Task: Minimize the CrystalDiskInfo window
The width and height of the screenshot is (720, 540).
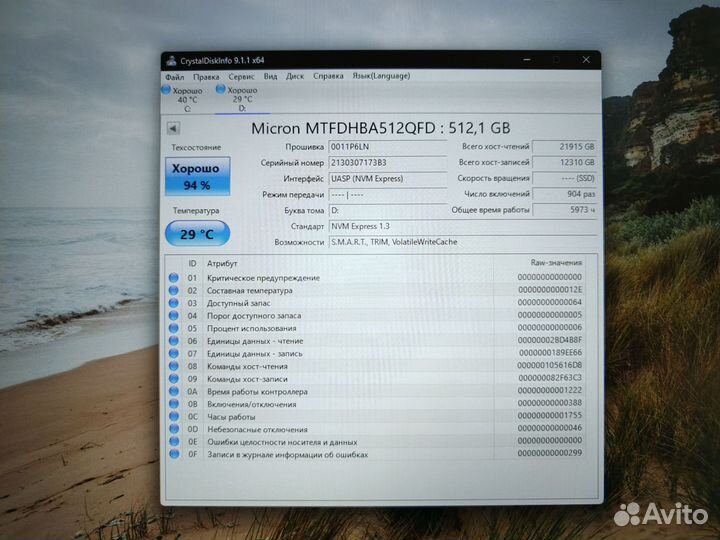Action: click(x=527, y=60)
